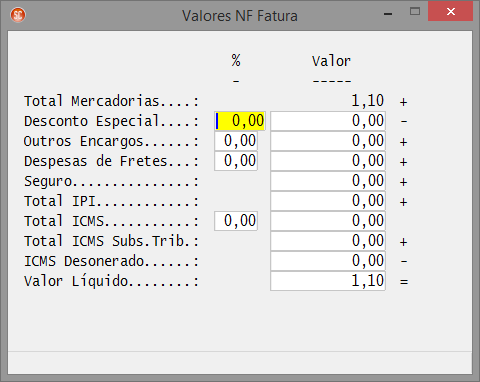The width and height of the screenshot is (480, 382).
Task: Close the Valores NF Fatura window
Action: pyautogui.click(x=451, y=12)
